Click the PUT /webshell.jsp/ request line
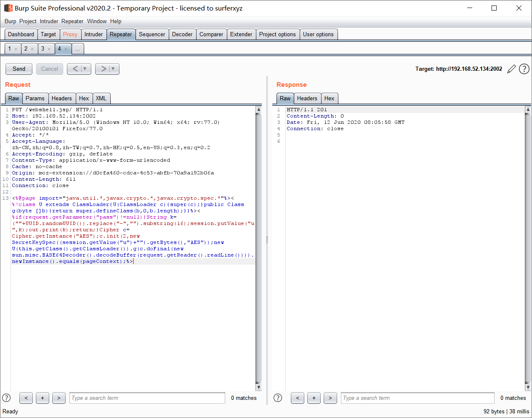Image resolution: width=532 pixels, height=418 pixels. [x=57, y=110]
